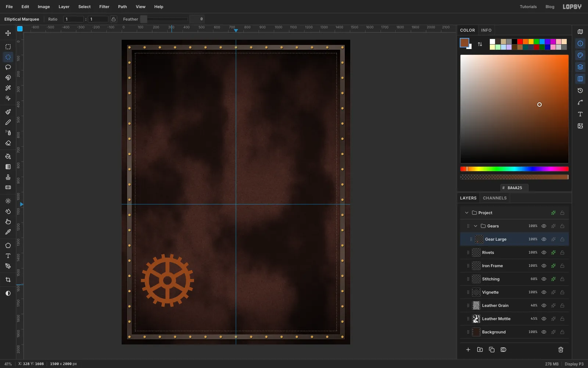This screenshot has height=368, width=588.
Task: Select the Eraser tool
Action: pos(8,143)
